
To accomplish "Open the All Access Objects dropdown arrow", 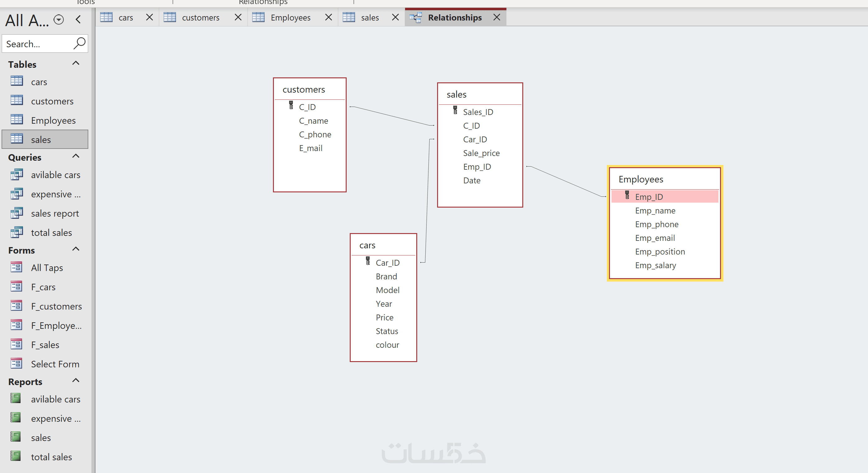I will (59, 20).
